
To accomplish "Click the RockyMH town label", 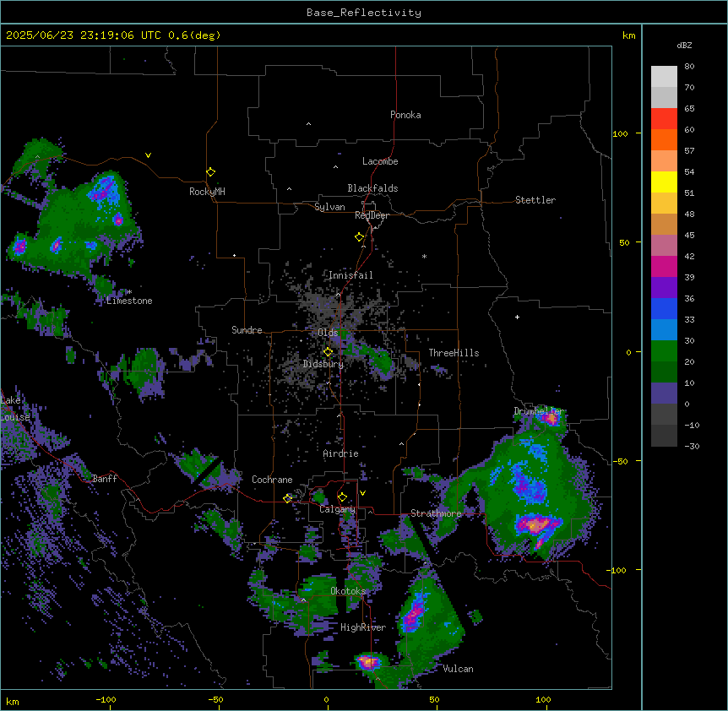I will click(x=207, y=192).
